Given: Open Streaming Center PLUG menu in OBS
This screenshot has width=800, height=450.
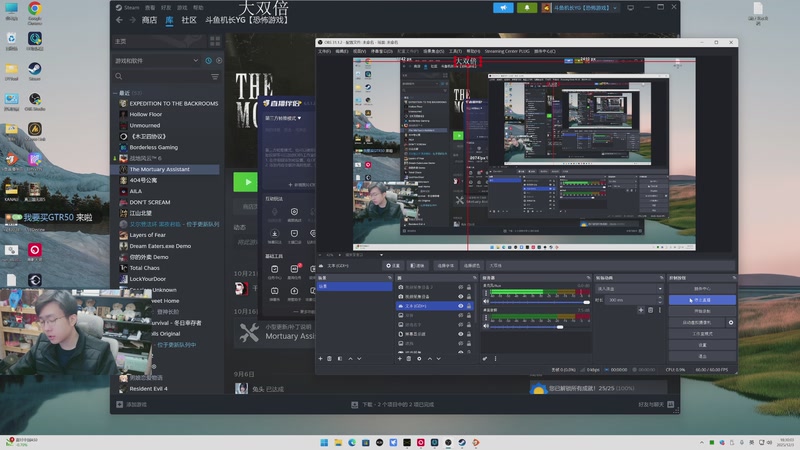Looking at the screenshot, I should [x=507, y=51].
